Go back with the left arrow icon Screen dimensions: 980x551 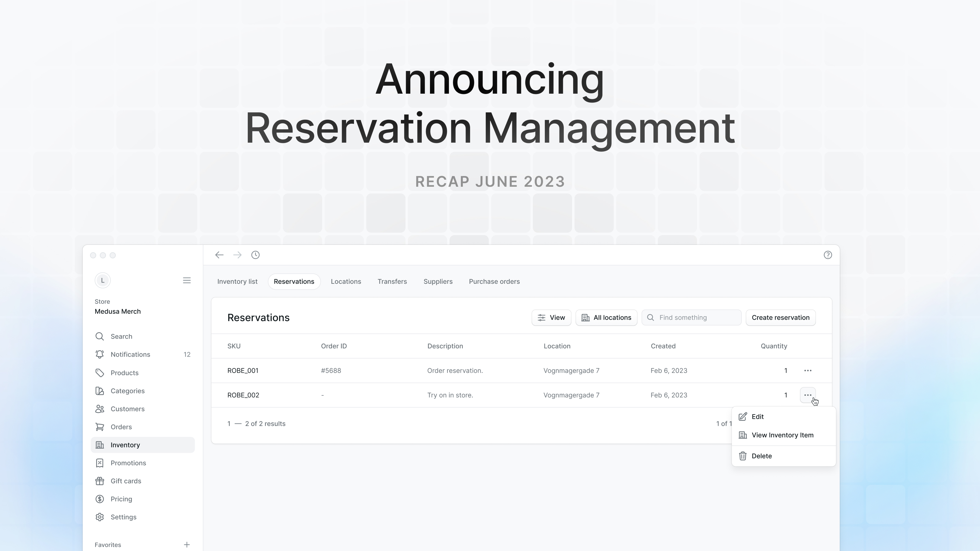(x=219, y=255)
